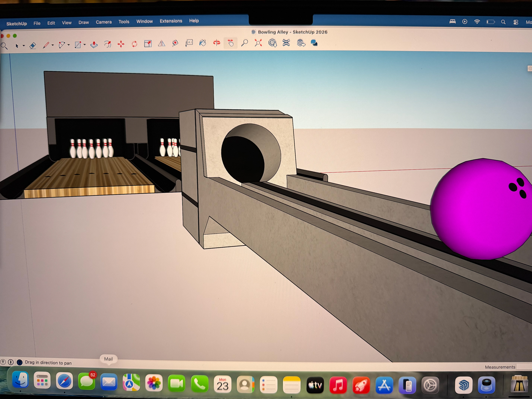Viewport: 532px width, 399px height.
Task: Select the Push/Pull tool
Action: (94, 44)
